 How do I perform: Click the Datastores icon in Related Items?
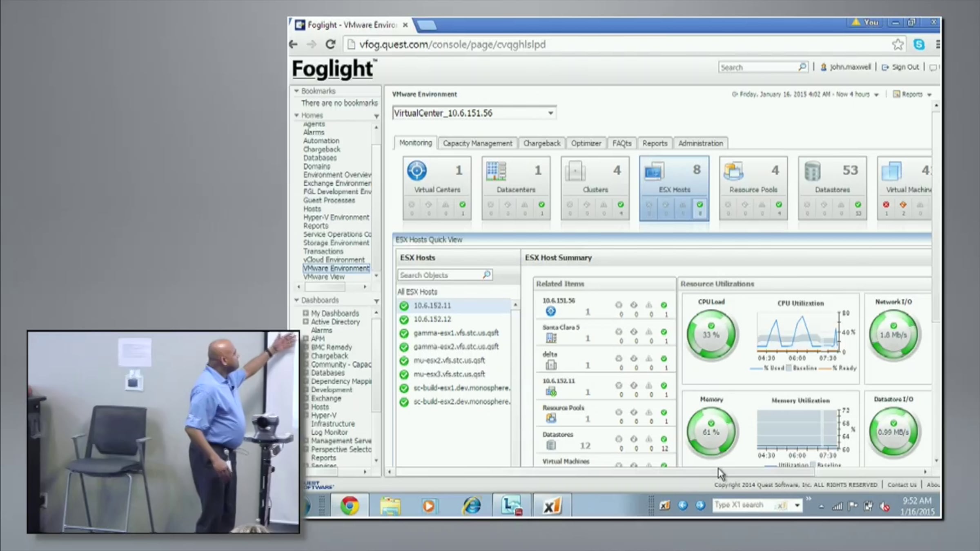(551, 445)
